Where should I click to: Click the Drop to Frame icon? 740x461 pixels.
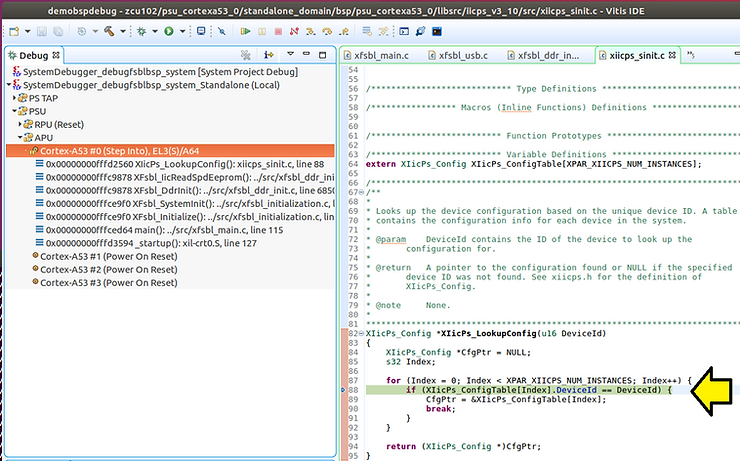click(367, 31)
